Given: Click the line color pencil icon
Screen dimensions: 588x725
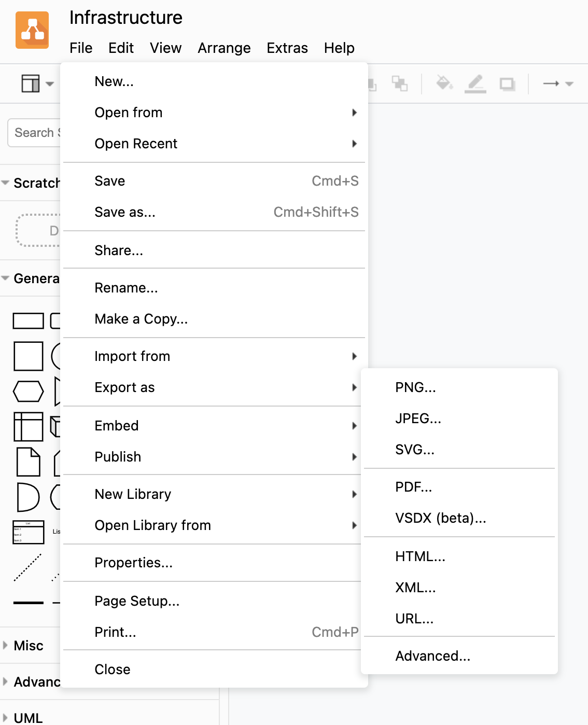Looking at the screenshot, I should [475, 83].
